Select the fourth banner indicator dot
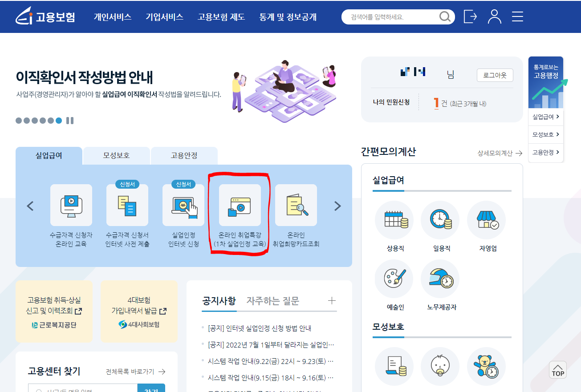The height and width of the screenshot is (392, 581). (x=43, y=121)
